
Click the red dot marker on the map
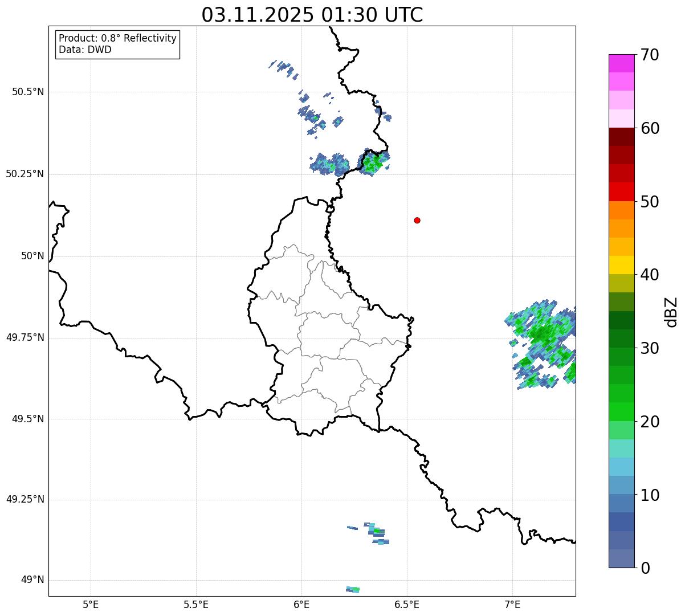pos(417,220)
